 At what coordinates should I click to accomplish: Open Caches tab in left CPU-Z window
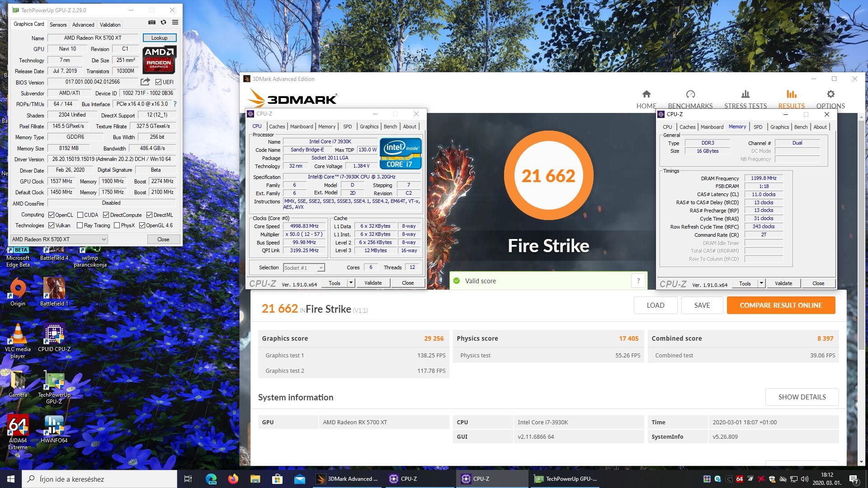point(277,127)
